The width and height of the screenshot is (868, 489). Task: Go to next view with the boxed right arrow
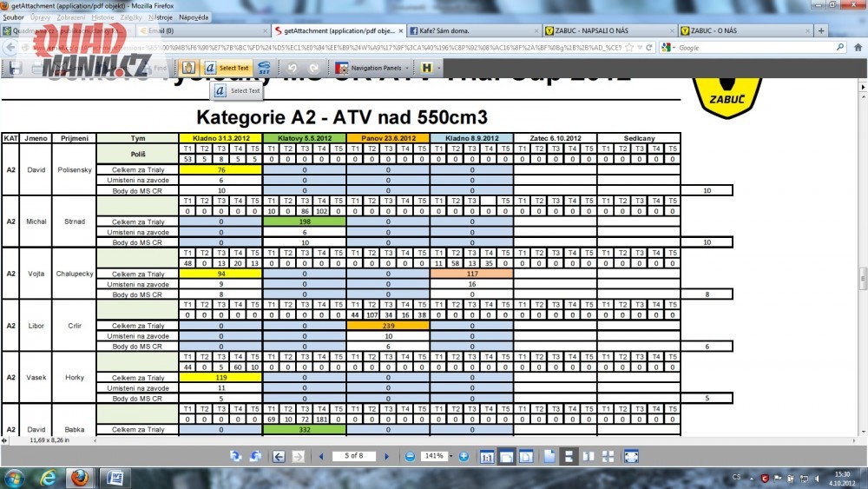click(298, 456)
